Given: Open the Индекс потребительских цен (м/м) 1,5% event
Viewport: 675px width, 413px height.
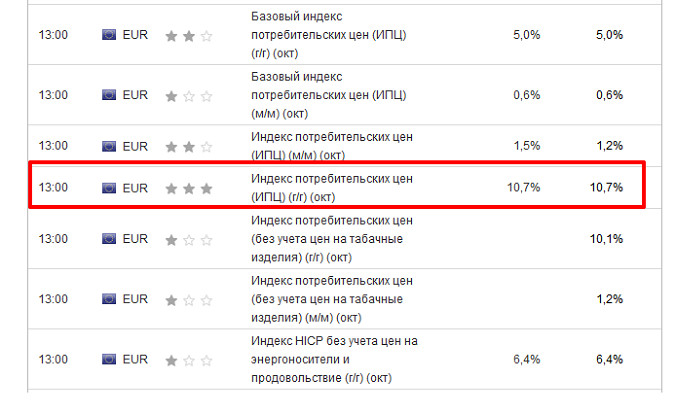Looking at the screenshot, I should pyautogui.click(x=330, y=146).
